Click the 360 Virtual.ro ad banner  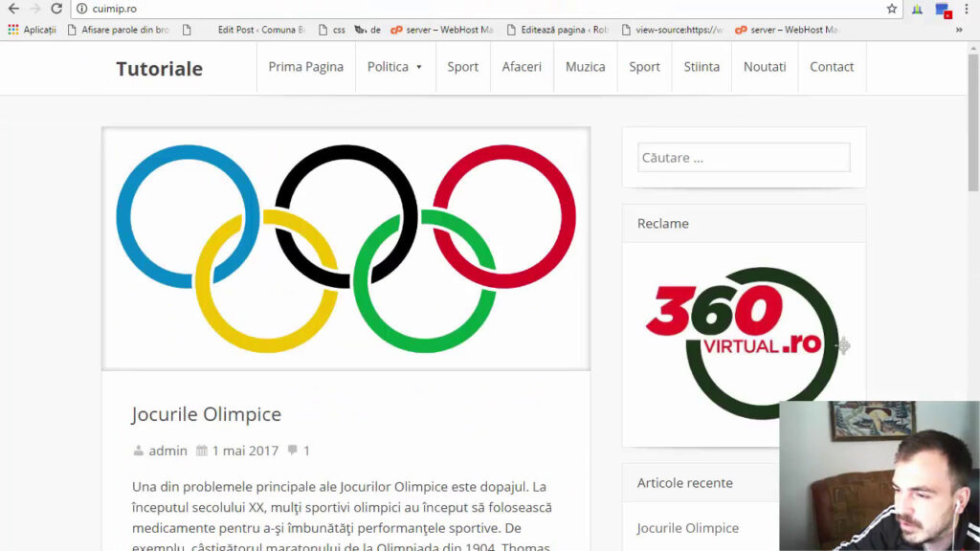742,343
